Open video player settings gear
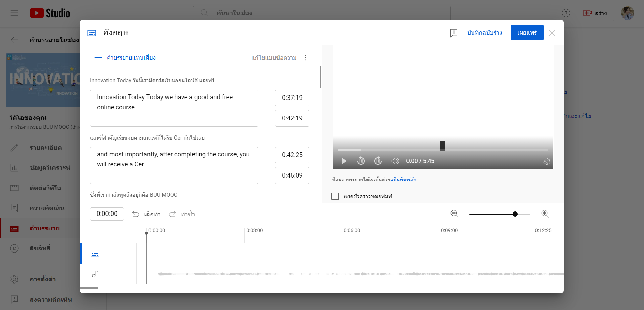This screenshot has width=644, height=310. coord(547,161)
